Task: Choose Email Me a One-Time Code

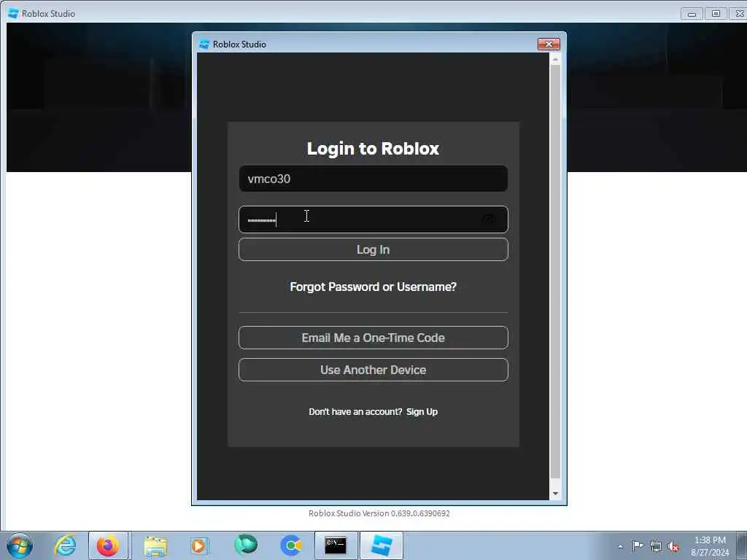Action: click(x=373, y=338)
